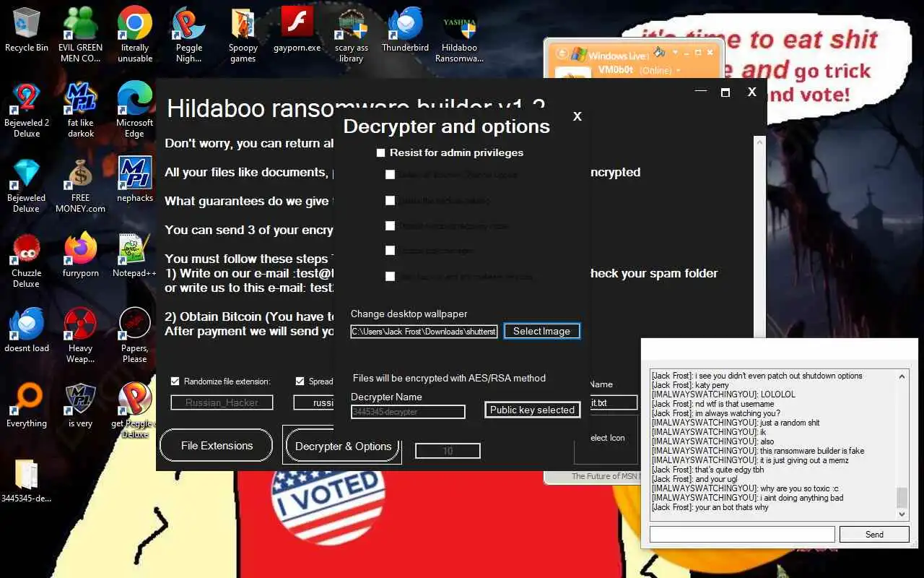The height and width of the screenshot is (578, 924).
Task: Click the 'Select Image' button
Action: [x=541, y=331]
